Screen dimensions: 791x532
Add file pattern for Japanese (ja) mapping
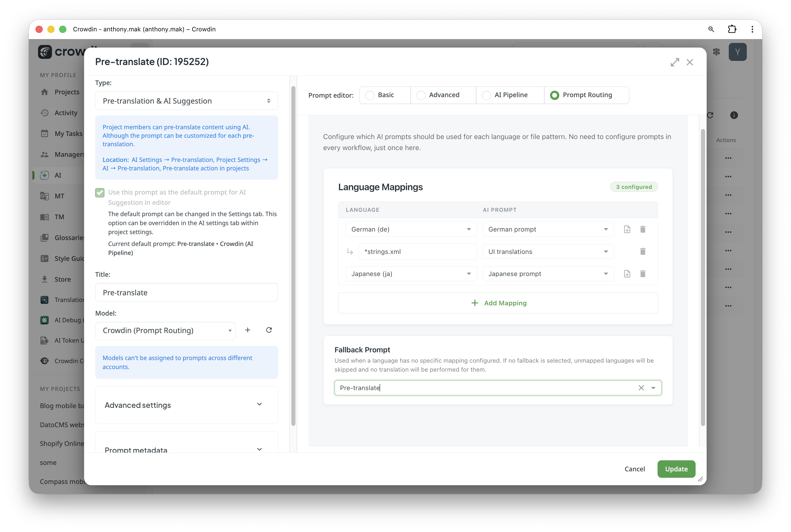627,274
